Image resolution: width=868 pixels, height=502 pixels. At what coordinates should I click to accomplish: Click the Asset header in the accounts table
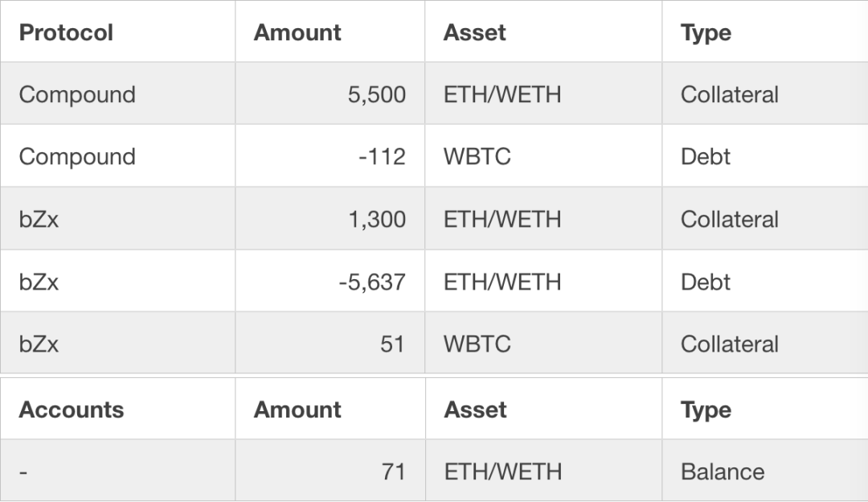click(x=475, y=410)
